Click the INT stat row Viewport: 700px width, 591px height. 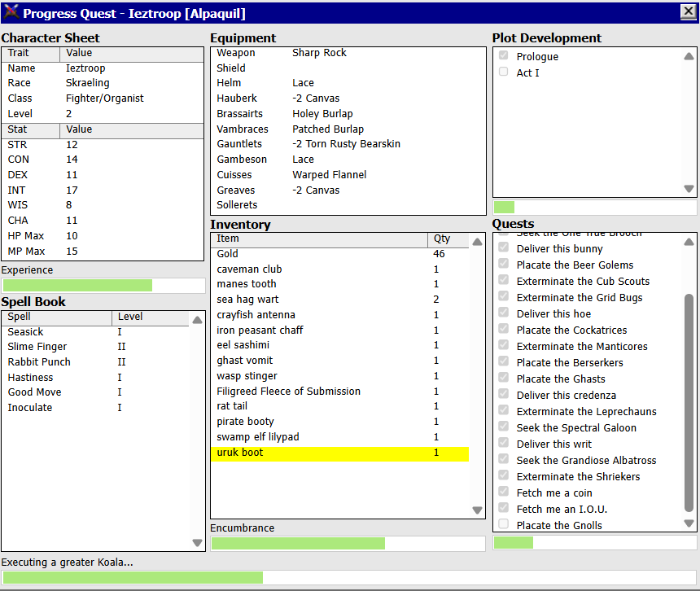tap(103, 190)
